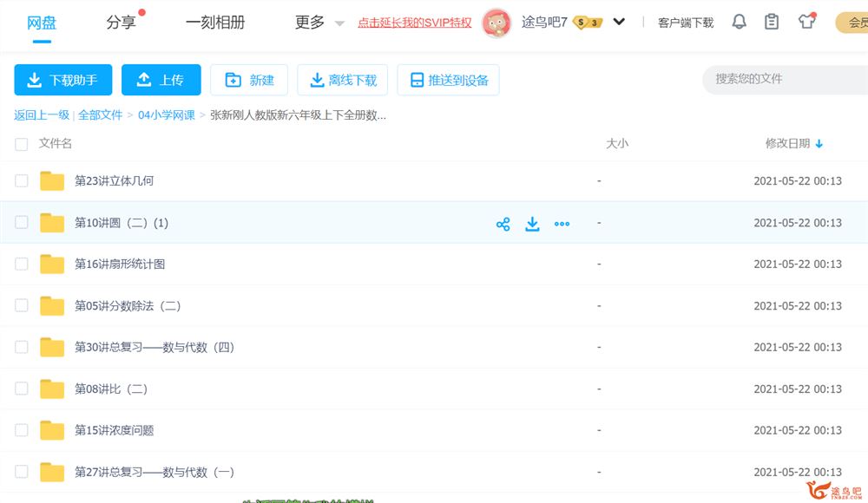Sort by modified date arrow

coord(819,144)
